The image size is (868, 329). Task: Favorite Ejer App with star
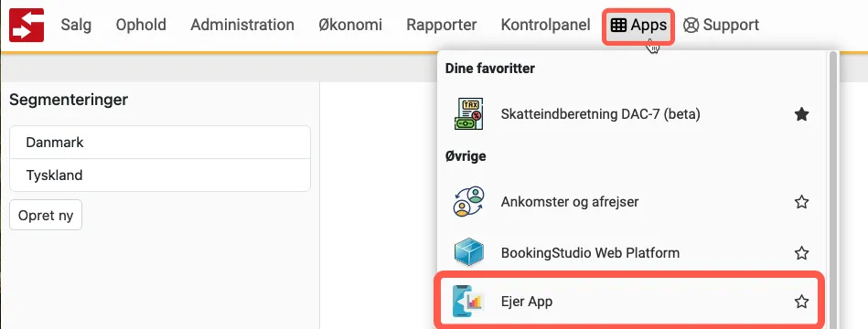click(801, 302)
